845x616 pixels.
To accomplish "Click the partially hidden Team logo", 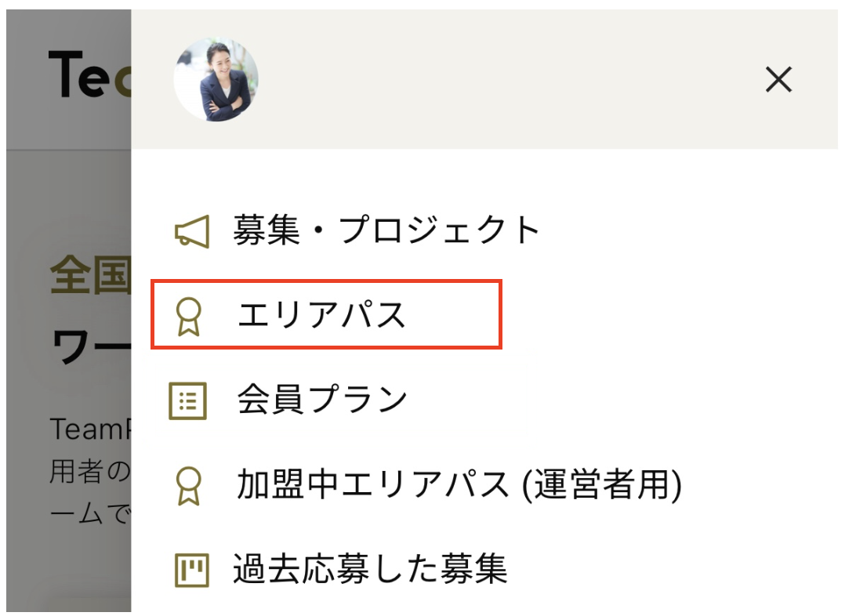I will [89, 76].
